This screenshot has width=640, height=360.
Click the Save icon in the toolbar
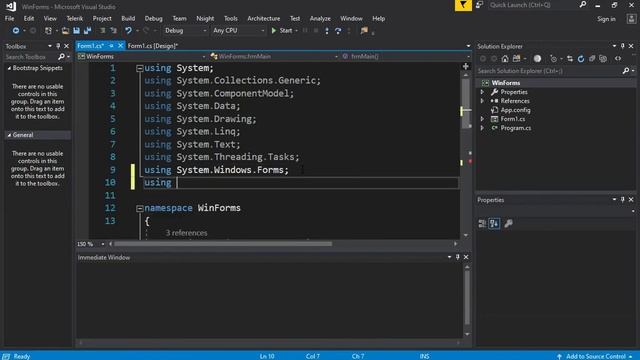pyautogui.click(x=76, y=31)
